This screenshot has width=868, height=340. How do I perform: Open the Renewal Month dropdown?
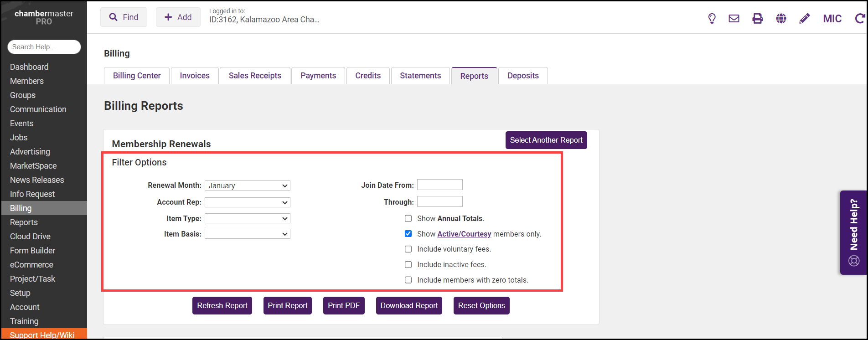pyautogui.click(x=247, y=185)
